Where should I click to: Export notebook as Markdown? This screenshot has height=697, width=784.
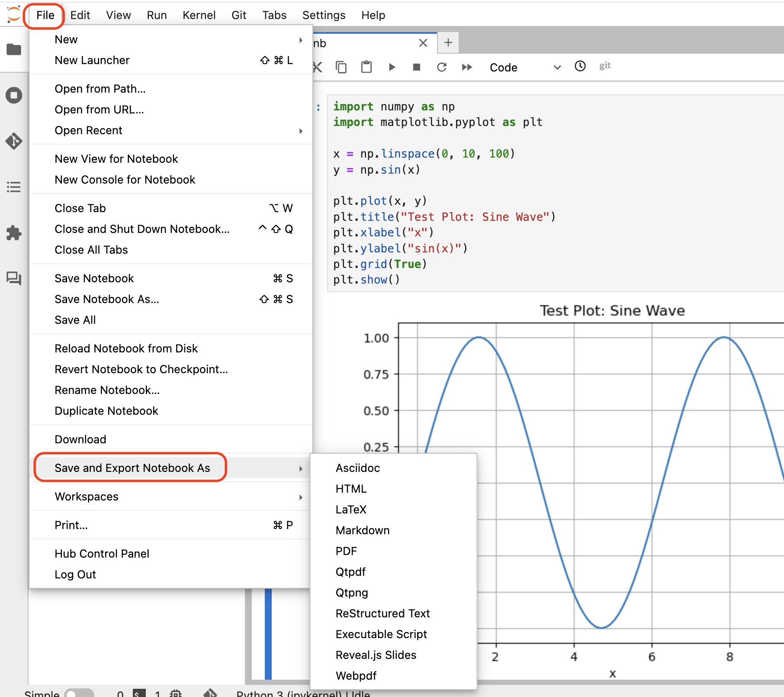(x=393, y=530)
